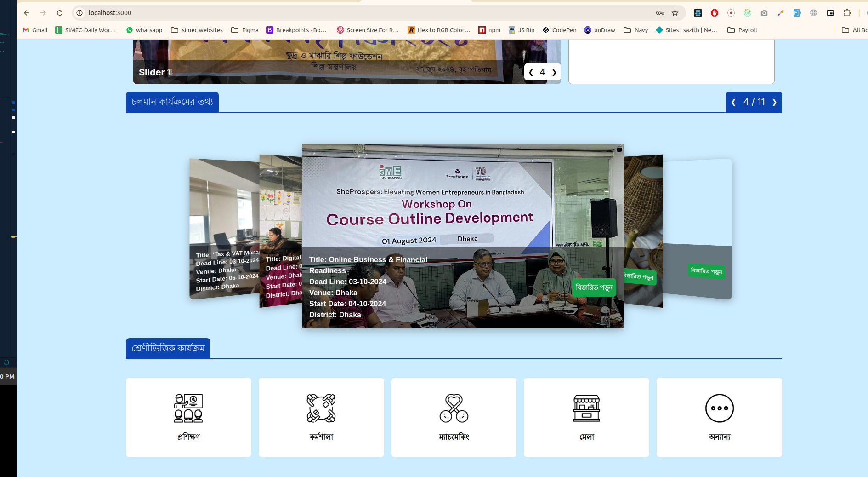Select the শ্রেণীভিত্তিক কার্যক্রম heading tab
868x477 pixels.
tap(168, 348)
